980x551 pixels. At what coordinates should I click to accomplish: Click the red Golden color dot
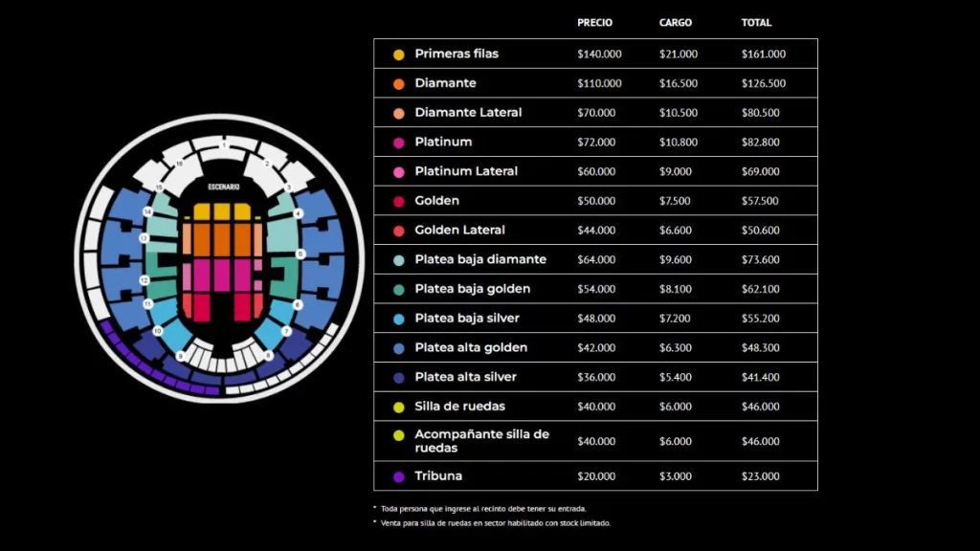[398, 202]
